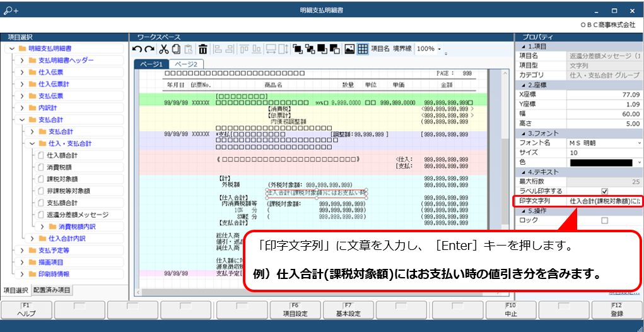This screenshot has height=332, width=644.
Task: Collapse the 4.テキスト property section
Action: 524,172
